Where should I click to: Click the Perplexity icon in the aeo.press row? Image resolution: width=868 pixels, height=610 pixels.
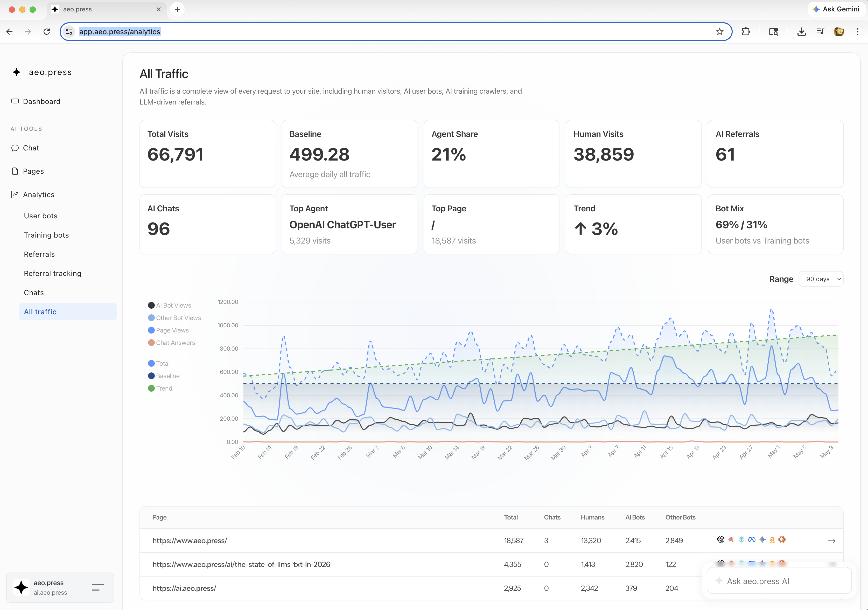pyautogui.click(x=741, y=540)
